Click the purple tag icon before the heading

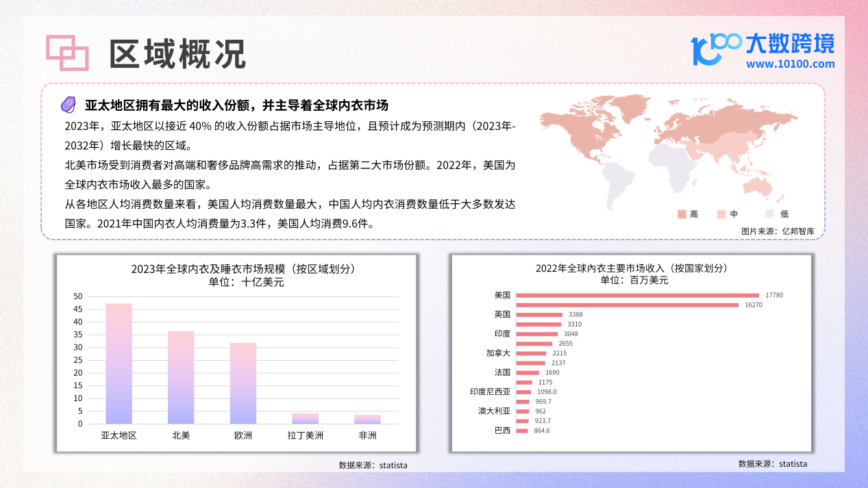[x=68, y=105]
